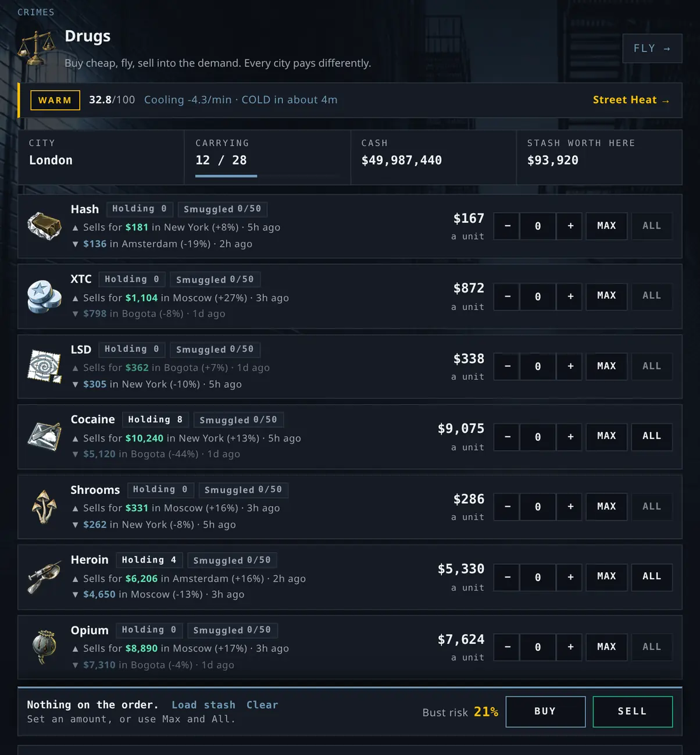
Task: Open the Street Heat link
Action: point(631,100)
